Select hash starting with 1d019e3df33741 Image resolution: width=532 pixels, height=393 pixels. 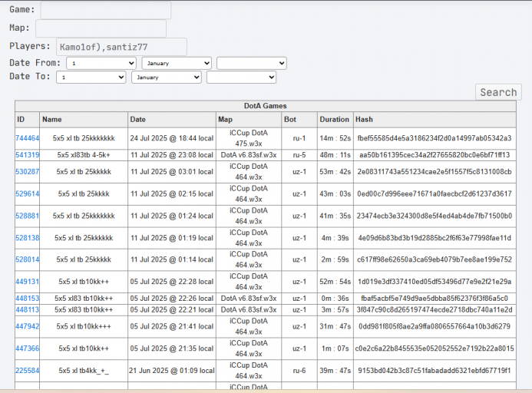click(435, 282)
